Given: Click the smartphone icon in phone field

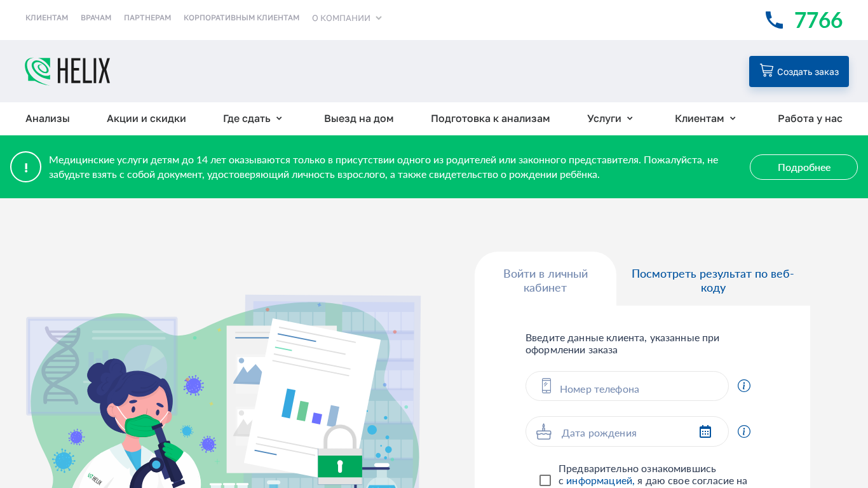Looking at the screenshot, I should (x=546, y=386).
